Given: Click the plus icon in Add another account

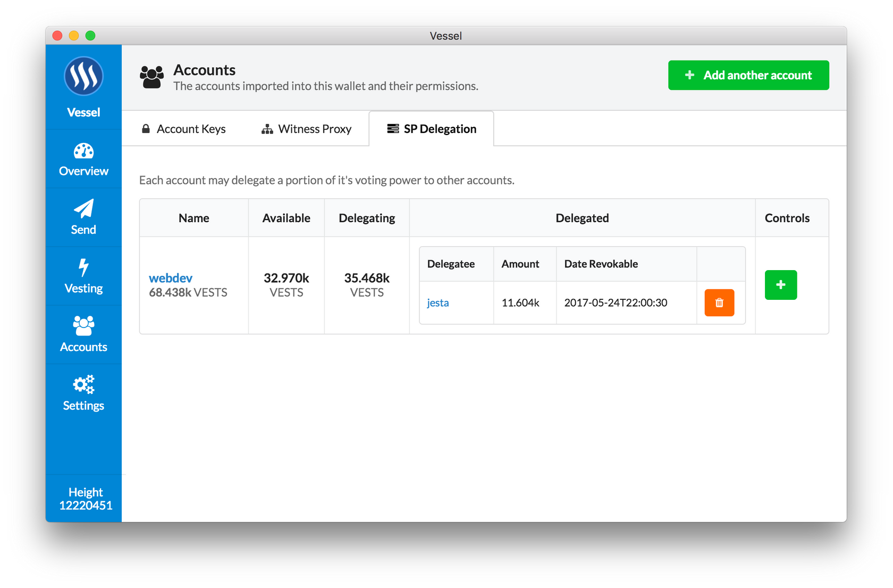Looking at the screenshot, I should (x=689, y=75).
